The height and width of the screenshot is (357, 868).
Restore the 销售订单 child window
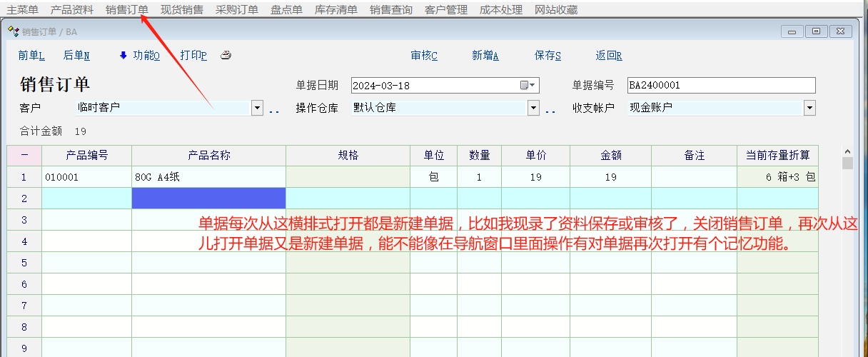point(816,31)
